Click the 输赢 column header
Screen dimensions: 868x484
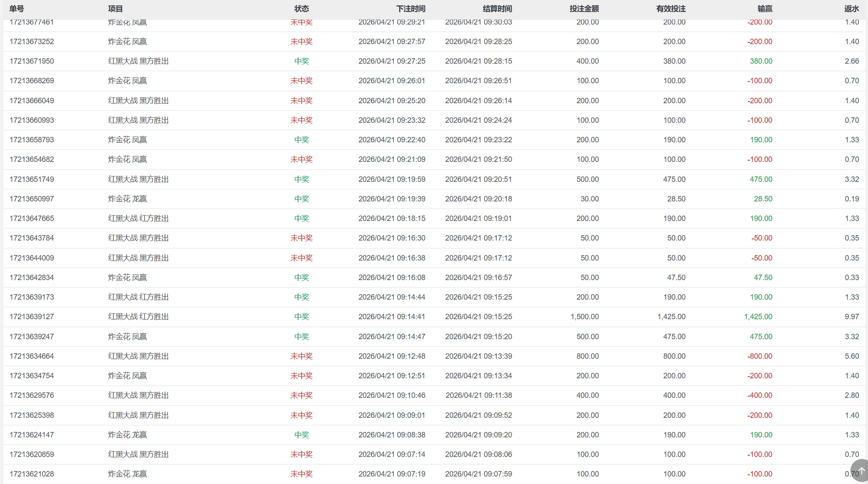pos(765,9)
